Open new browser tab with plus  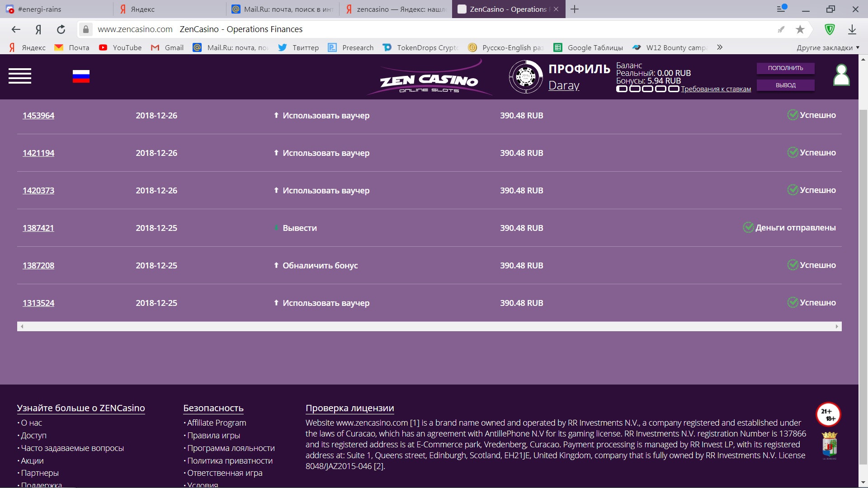(575, 9)
